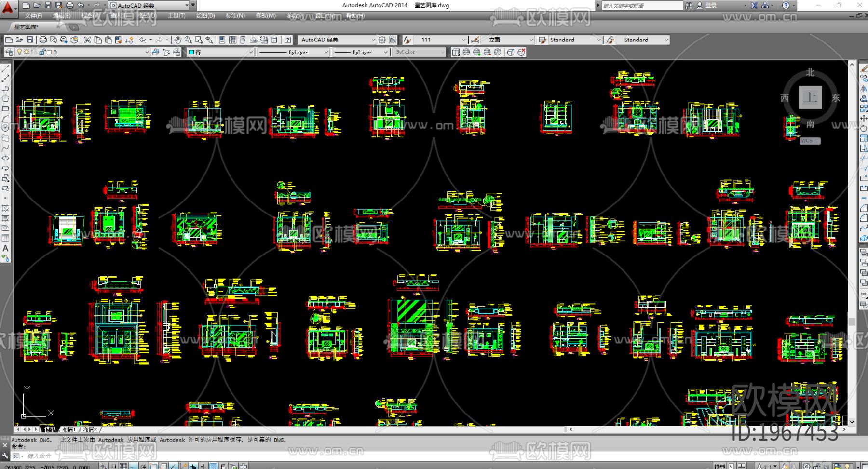
Task: Click the vertical scrollbar down arrow
Action: click(x=852, y=422)
